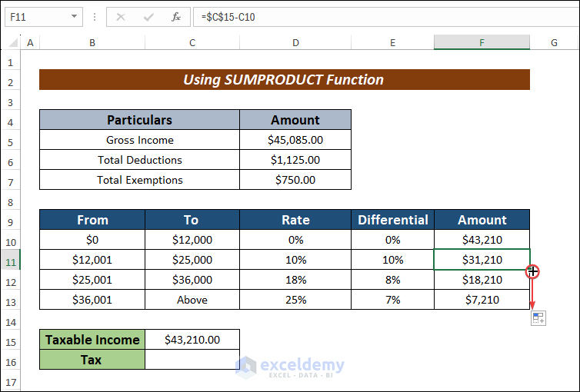This screenshot has width=580, height=392.
Task: Select the '$25,000' cell
Action: (192, 260)
